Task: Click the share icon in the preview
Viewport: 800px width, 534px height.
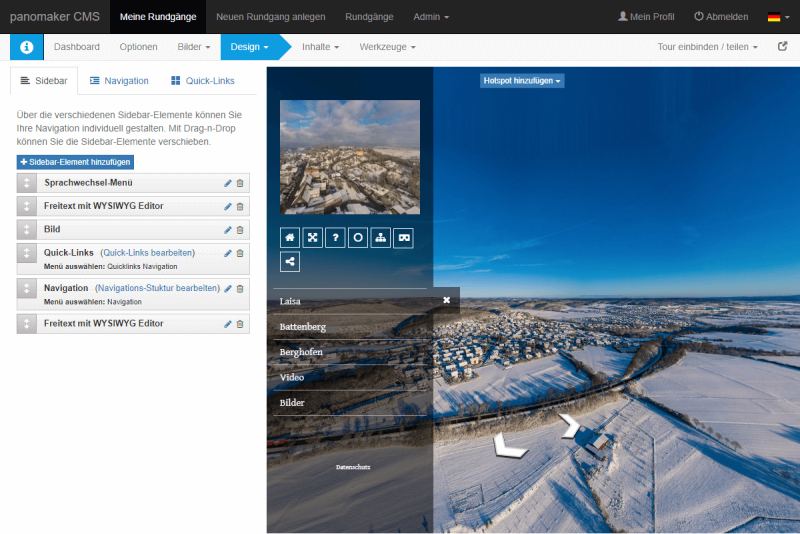Action: click(x=290, y=262)
